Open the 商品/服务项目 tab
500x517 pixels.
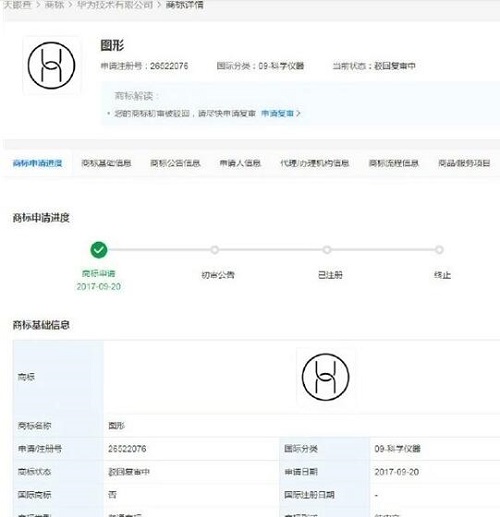[x=464, y=163]
